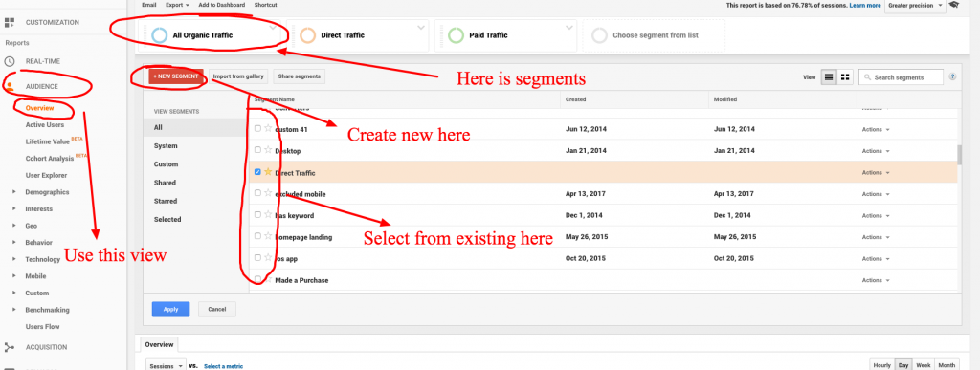Click the All Organic Traffic blue circle
980x370 pixels.
tap(159, 35)
